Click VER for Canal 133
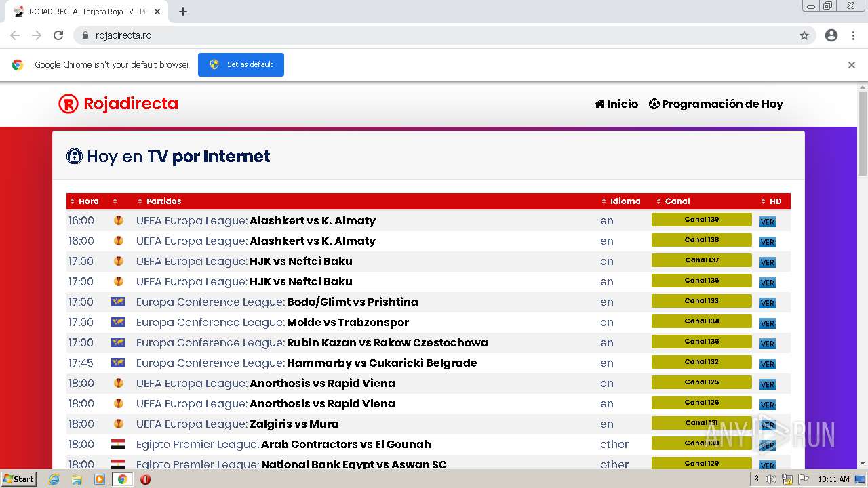This screenshot has height=488, width=868. 767,303
